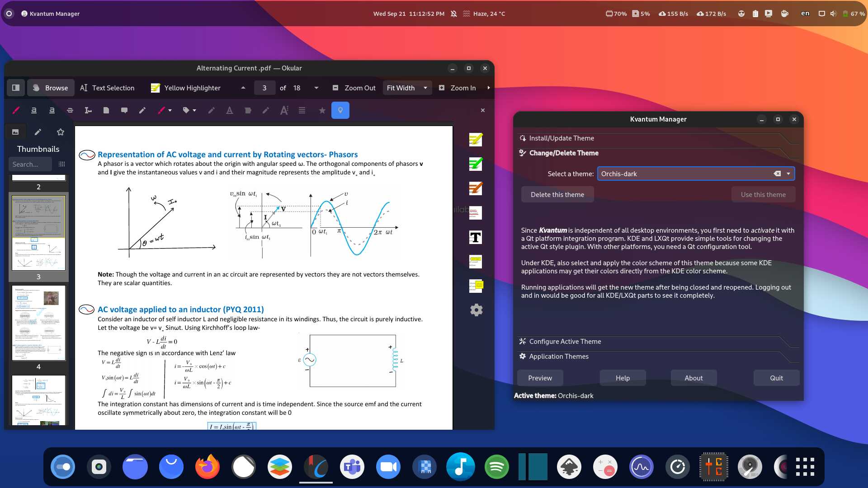Open page 4 thumbnail
This screenshot has width=868, height=488.
click(x=38, y=323)
